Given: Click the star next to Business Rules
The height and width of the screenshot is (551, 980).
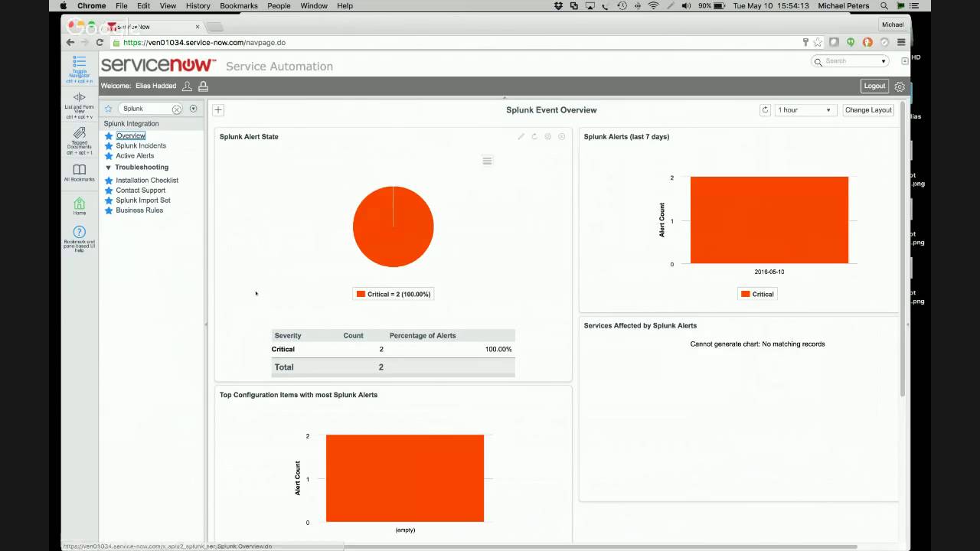Looking at the screenshot, I should pyautogui.click(x=109, y=210).
